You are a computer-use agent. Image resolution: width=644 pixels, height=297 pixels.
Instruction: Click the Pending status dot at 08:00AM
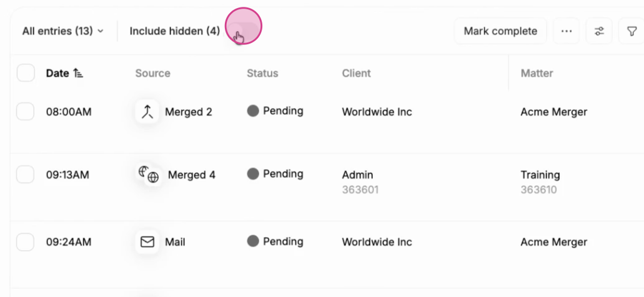253,111
